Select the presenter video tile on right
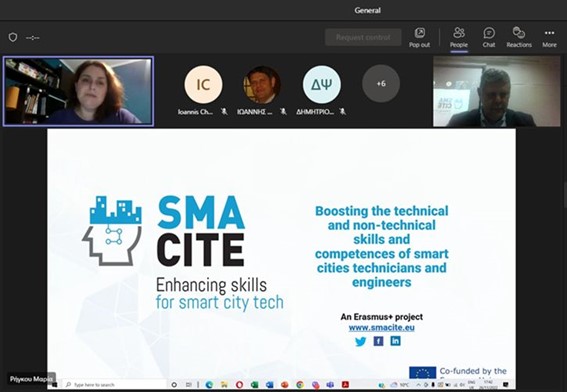This screenshot has height=392, width=567. pyautogui.click(x=497, y=91)
